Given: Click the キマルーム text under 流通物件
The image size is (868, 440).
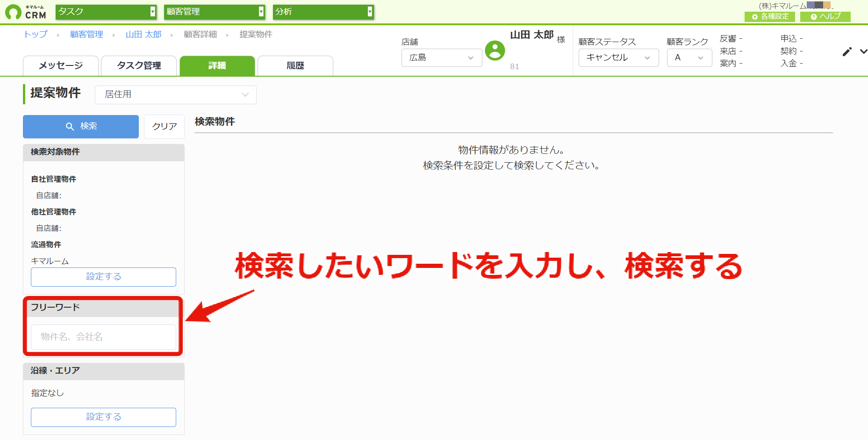Looking at the screenshot, I should [50, 261].
